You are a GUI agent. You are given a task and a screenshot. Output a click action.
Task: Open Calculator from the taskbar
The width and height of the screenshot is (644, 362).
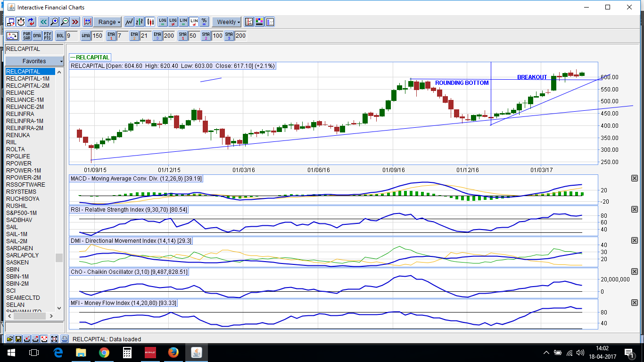pos(127,352)
